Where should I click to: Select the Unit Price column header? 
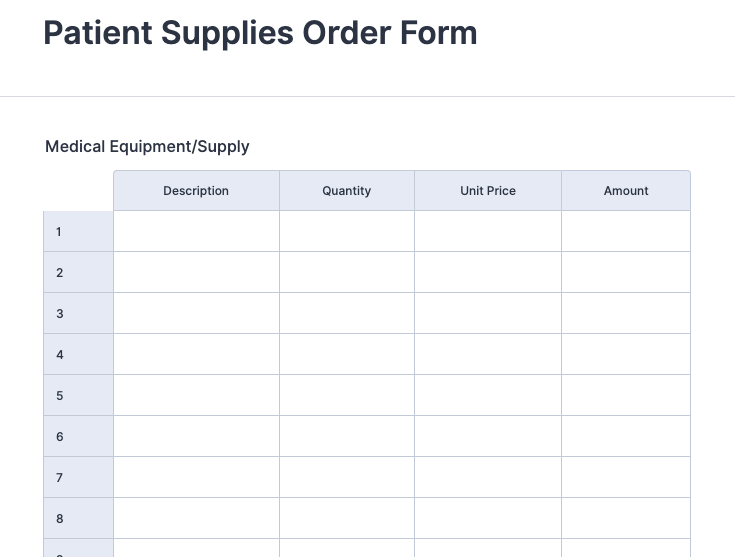[488, 191]
